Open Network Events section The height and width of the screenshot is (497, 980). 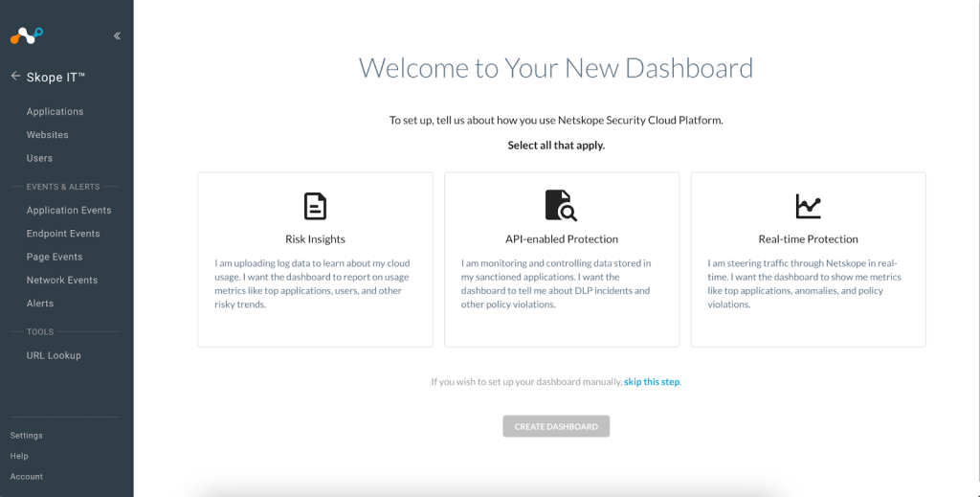point(62,280)
